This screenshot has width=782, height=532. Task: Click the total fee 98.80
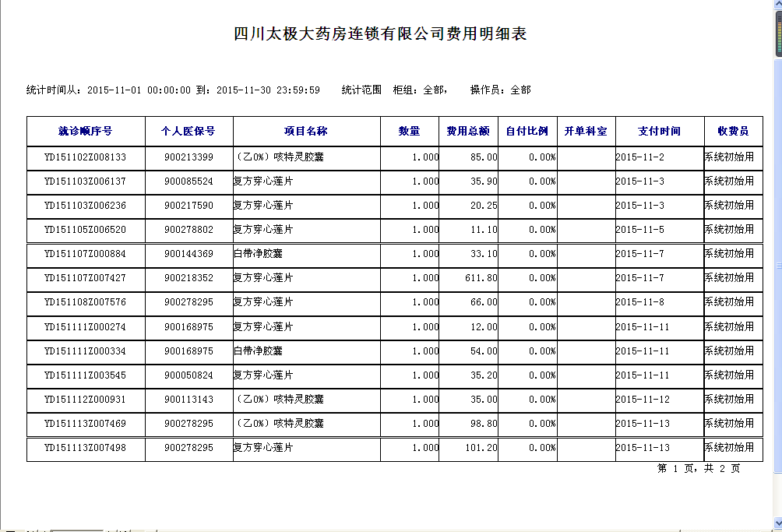[484, 424]
